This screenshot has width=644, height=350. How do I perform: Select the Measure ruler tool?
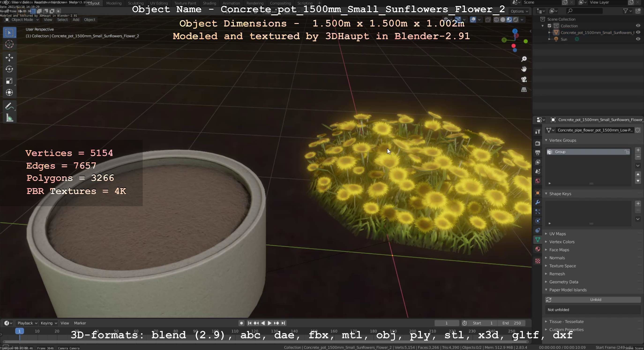10,118
